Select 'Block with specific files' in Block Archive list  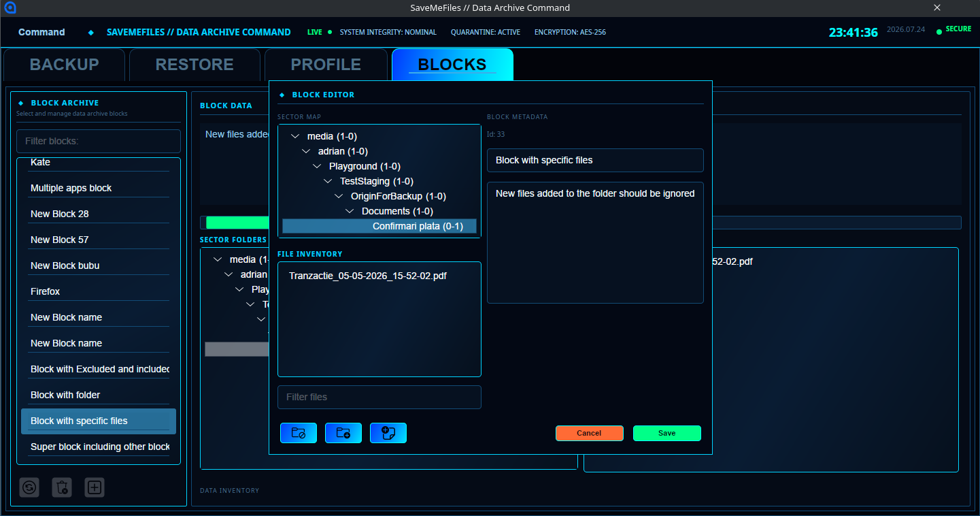coord(99,421)
